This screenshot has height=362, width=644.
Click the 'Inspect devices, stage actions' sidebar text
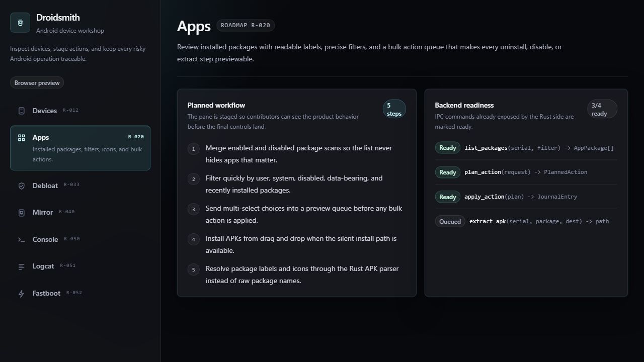tap(78, 54)
